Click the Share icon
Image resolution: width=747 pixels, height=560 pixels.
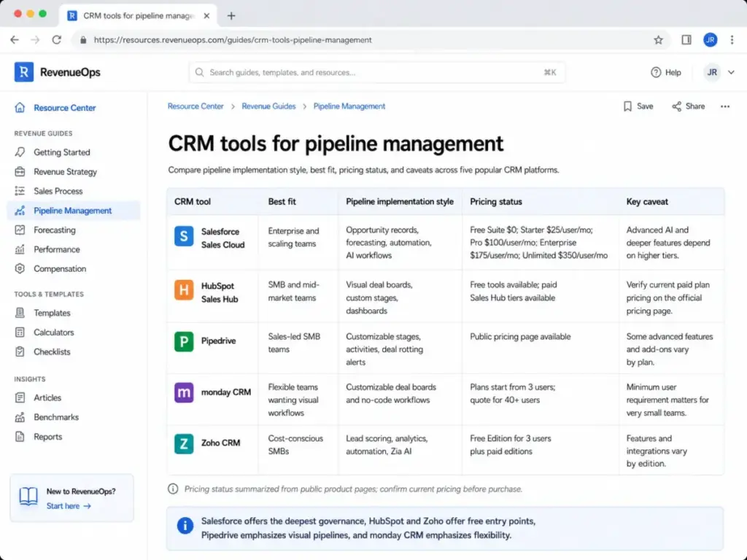pos(676,106)
